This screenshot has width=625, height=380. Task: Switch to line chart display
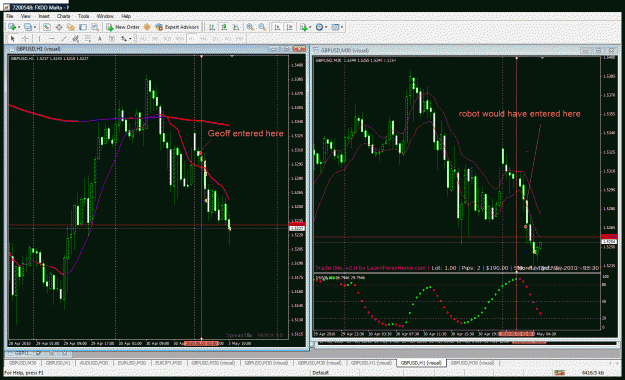tap(236, 27)
